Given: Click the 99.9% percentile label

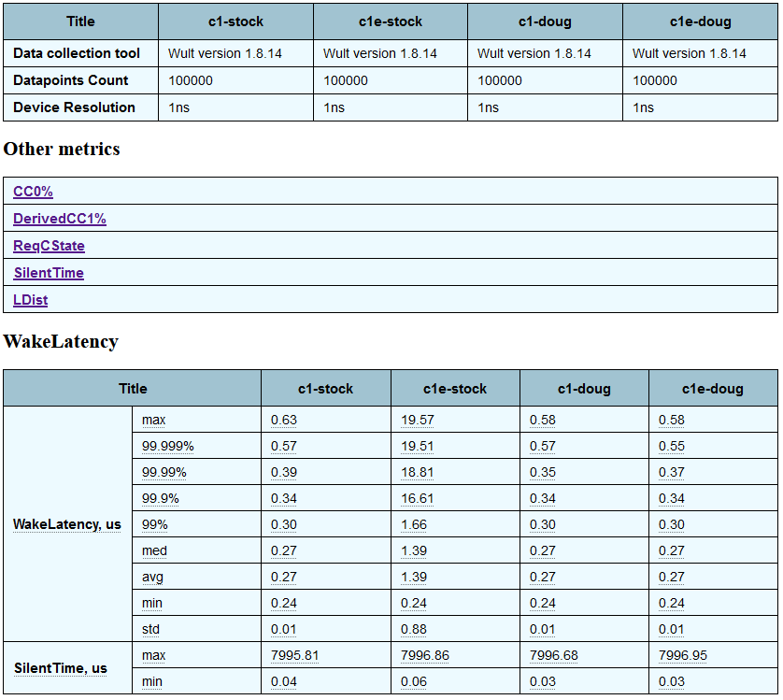Looking at the screenshot, I should [x=161, y=498].
